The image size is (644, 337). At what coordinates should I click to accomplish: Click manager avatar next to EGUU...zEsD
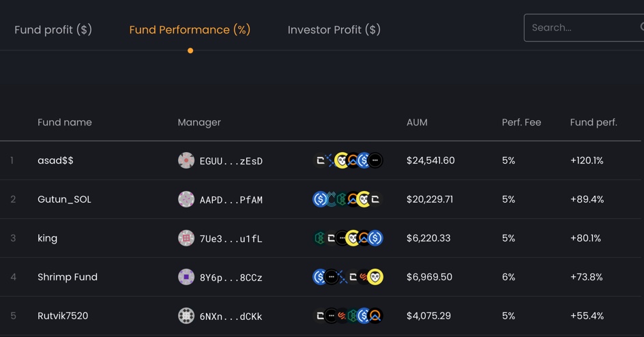click(186, 160)
